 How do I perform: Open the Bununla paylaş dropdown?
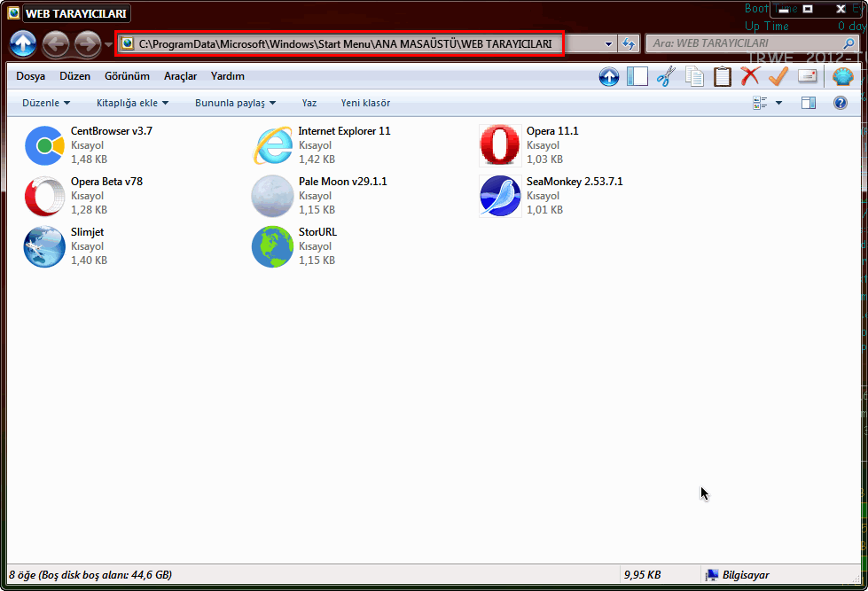(235, 103)
